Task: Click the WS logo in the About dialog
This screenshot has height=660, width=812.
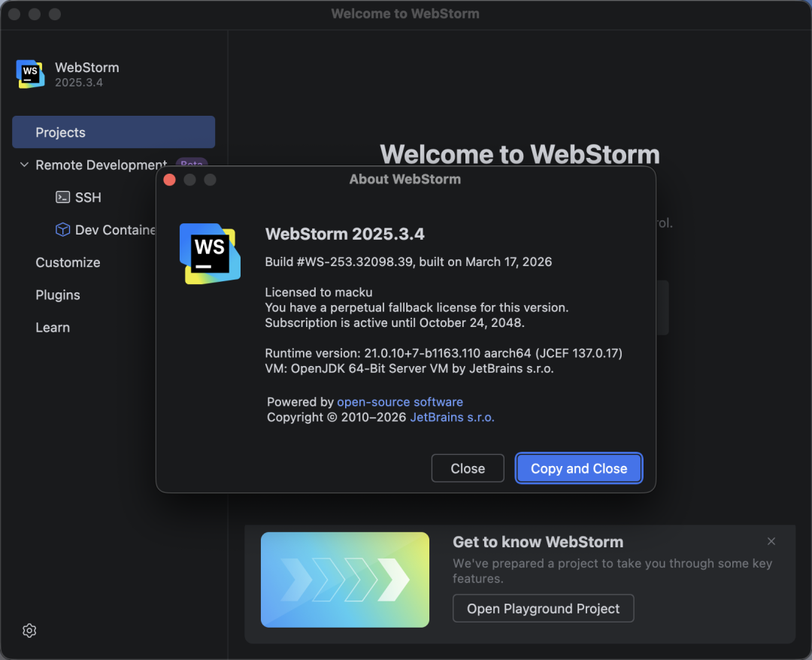Action: (x=210, y=253)
